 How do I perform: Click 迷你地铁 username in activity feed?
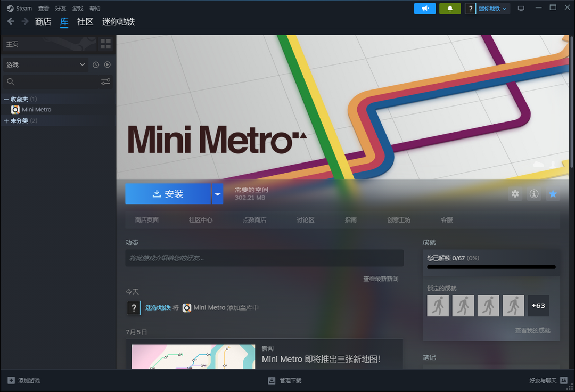coord(158,308)
